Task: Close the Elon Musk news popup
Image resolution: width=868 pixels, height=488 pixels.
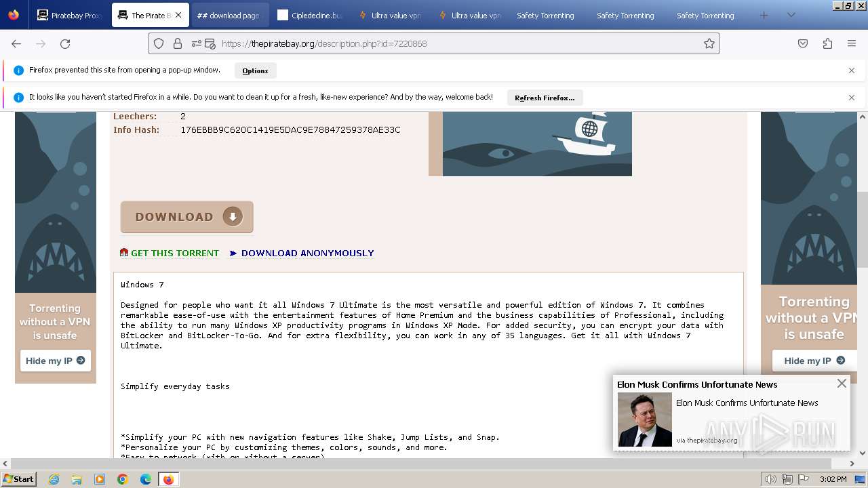Action: pos(842,384)
